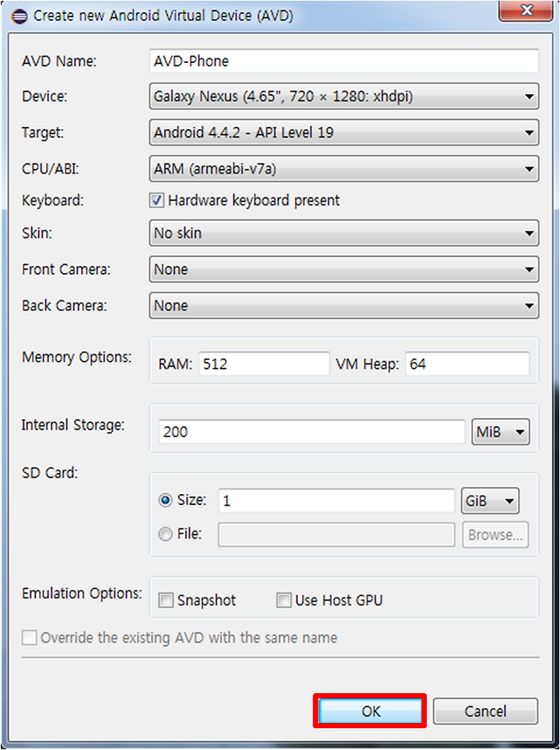Click the AVD Name text field
Image resolution: width=560 pixels, height=750 pixels.
[344, 61]
